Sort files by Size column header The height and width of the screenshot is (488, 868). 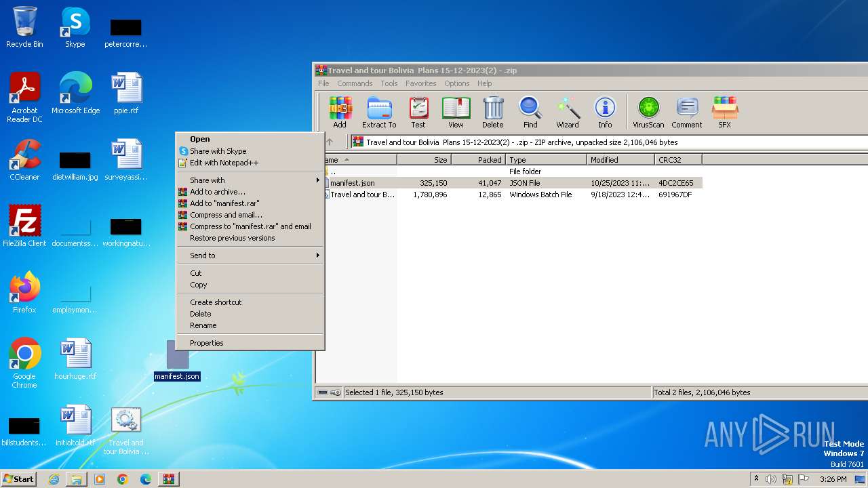tap(424, 160)
